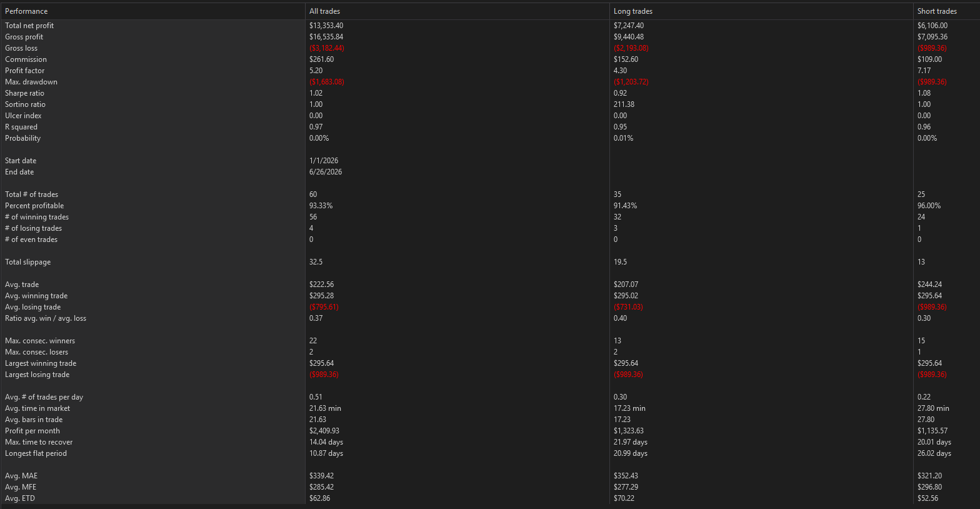Viewport: 980px width, 509px height.
Task: Select the Percent profitable row label
Action: point(34,206)
